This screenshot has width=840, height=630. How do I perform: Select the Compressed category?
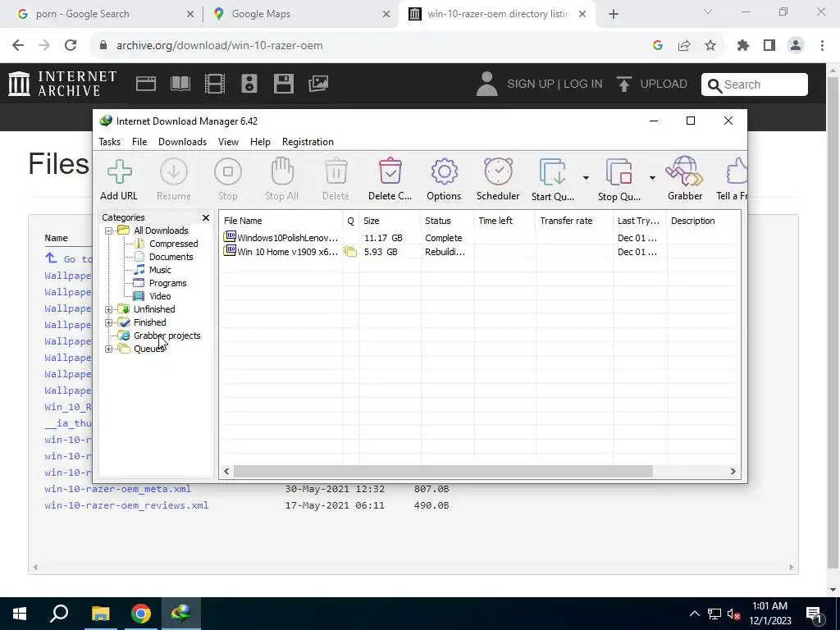(174, 244)
